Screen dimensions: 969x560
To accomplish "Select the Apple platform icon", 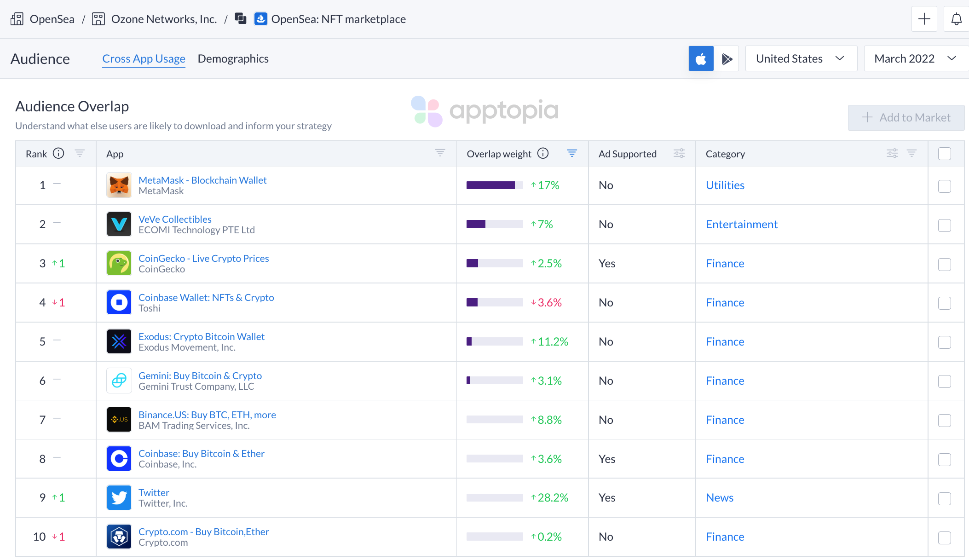I will 701,58.
